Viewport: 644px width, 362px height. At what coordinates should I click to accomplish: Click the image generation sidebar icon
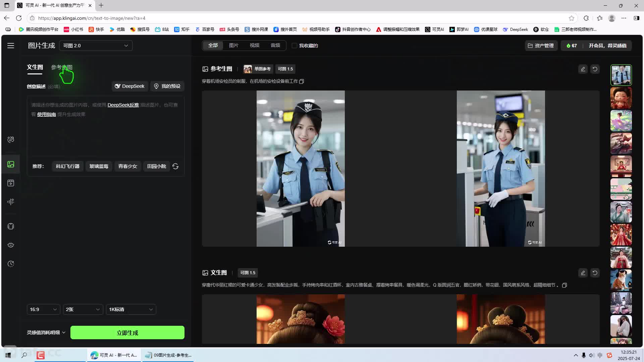(x=11, y=164)
